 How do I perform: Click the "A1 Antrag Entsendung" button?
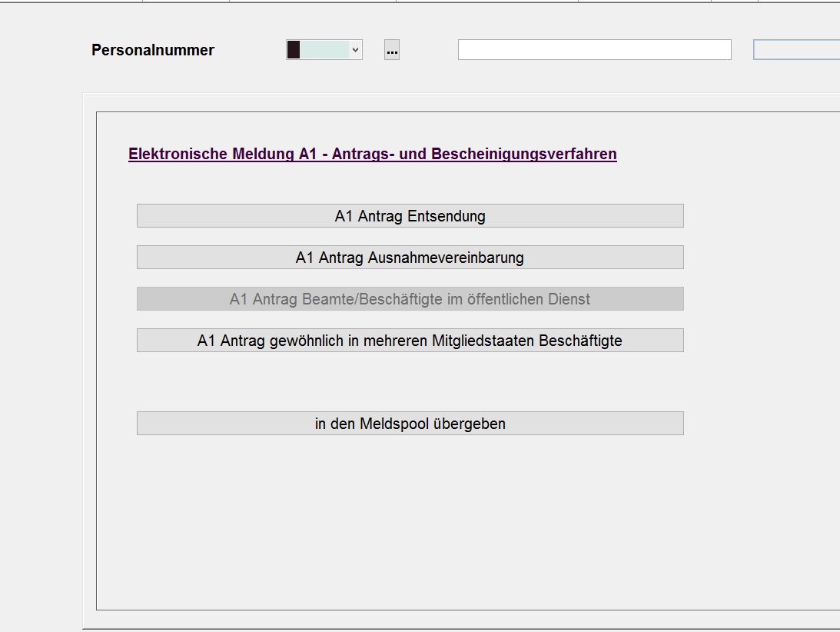click(410, 215)
